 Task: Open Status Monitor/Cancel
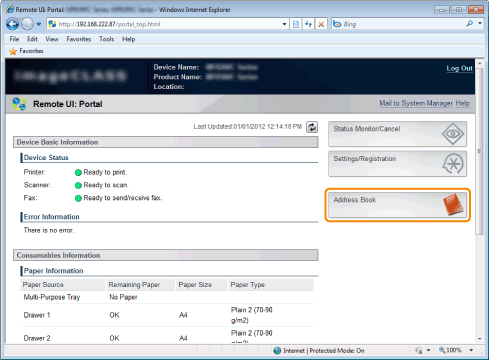(x=397, y=134)
